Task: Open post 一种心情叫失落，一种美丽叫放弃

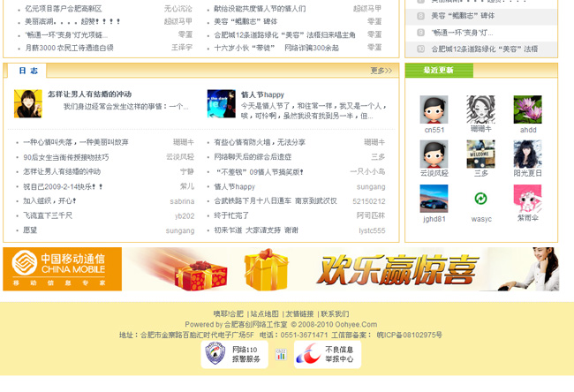Action: [x=76, y=142]
